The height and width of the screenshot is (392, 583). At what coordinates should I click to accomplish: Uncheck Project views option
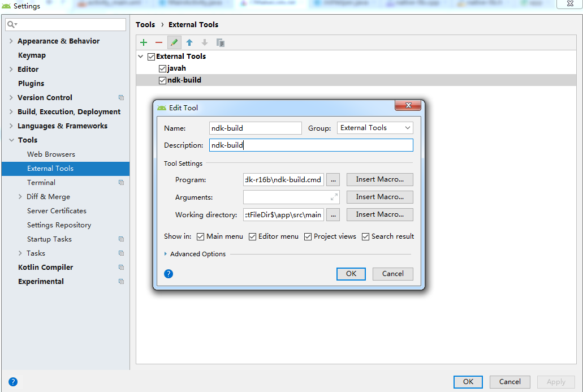tap(308, 236)
